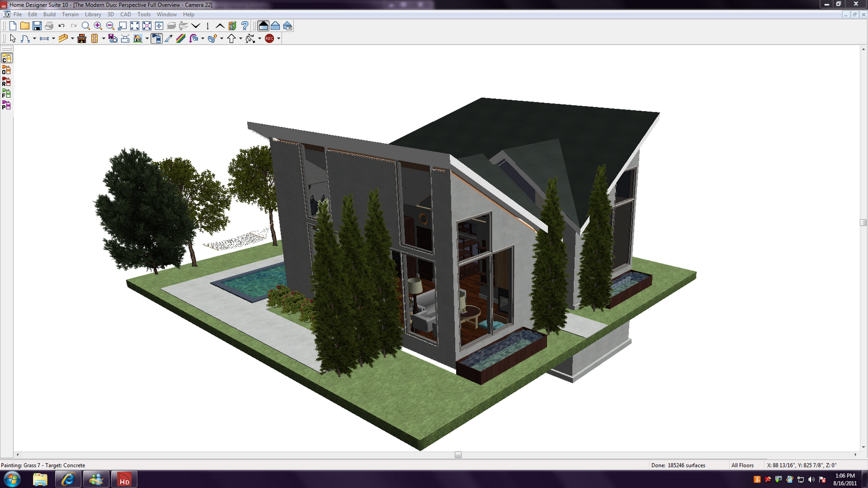
Task: Enable Floor mode for the Material Painter
Action: 7,93
